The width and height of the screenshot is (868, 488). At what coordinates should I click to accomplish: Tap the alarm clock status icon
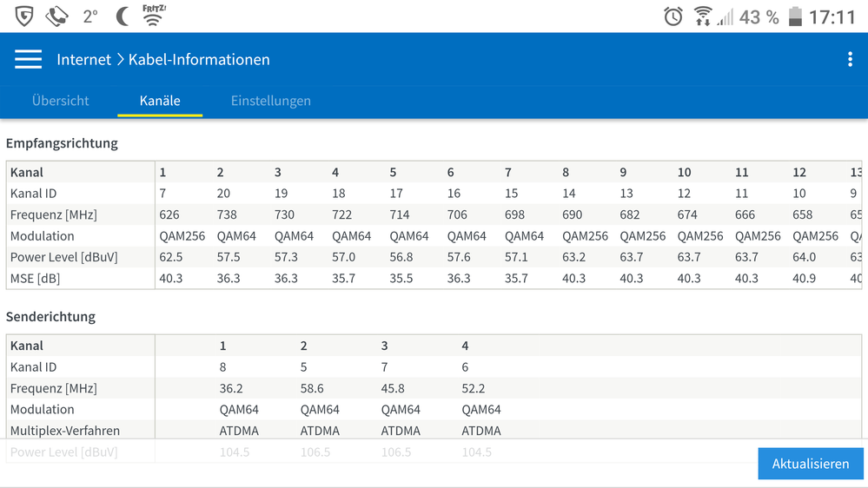coord(673,16)
